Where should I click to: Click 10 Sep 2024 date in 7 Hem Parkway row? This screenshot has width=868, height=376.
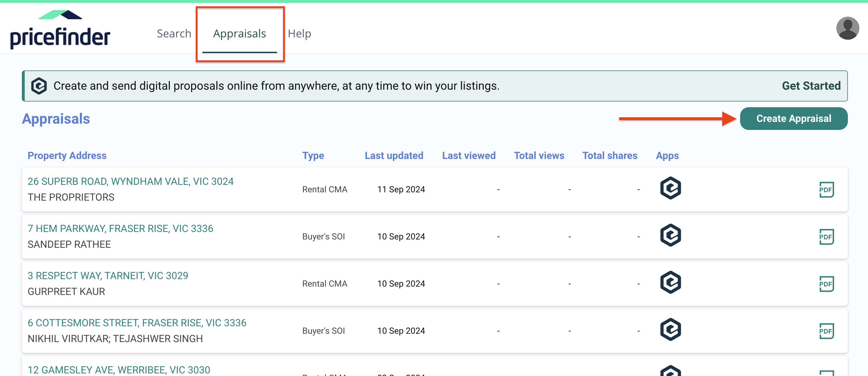point(401,237)
